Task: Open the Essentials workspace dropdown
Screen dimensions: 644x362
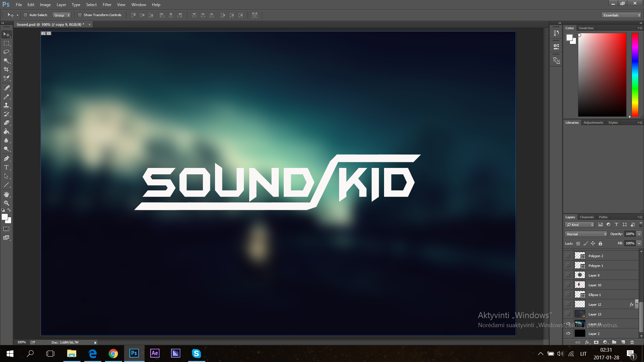Action: pyautogui.click(x=621, y=15)
